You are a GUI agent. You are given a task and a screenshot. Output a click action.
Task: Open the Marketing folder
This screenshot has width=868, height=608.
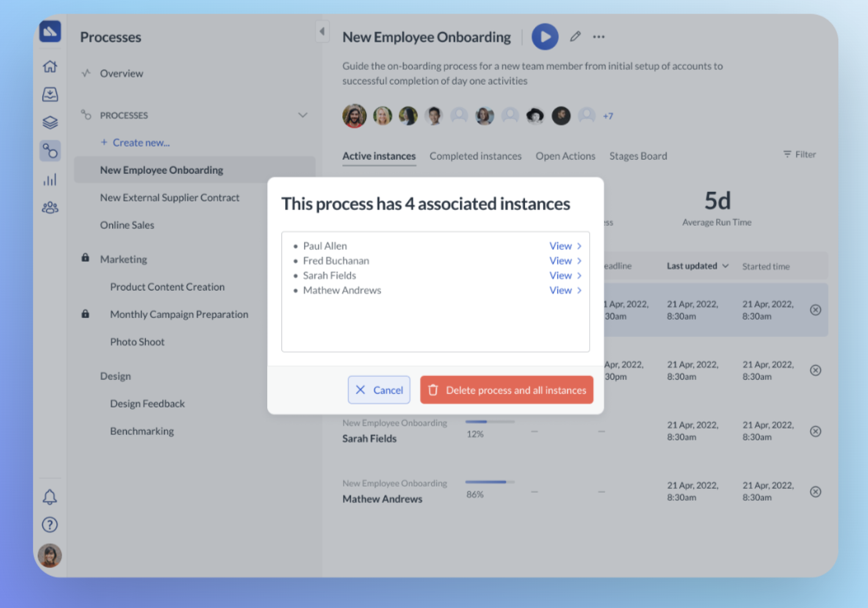[124, 259]
